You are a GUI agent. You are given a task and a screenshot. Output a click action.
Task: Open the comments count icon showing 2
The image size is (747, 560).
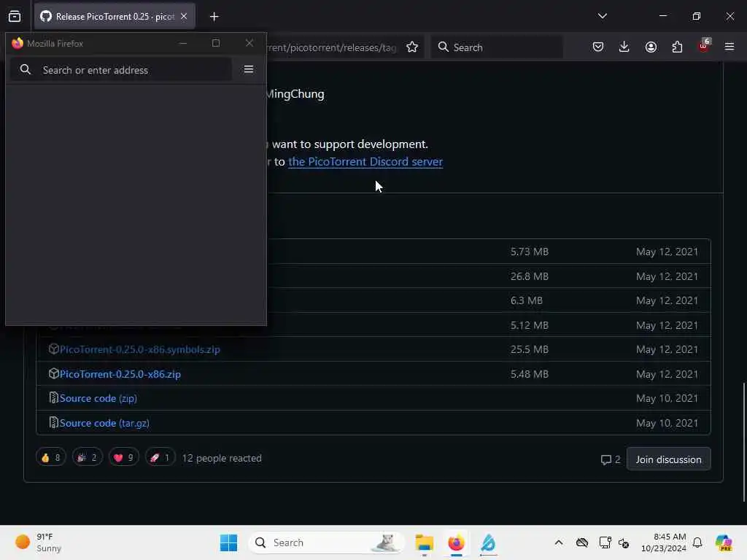coord(611,459)
